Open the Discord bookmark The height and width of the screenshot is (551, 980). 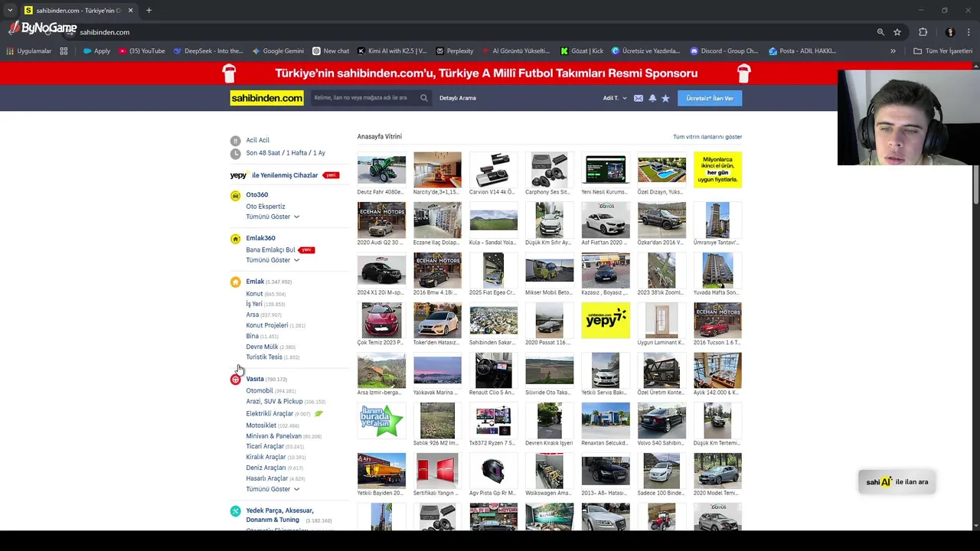[x=724, y=51]
